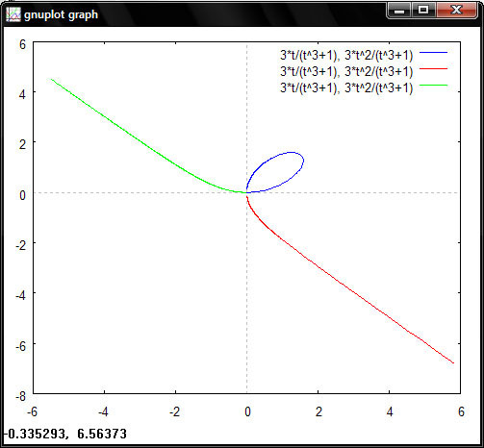Click the y-axis label 4
Viewport: 484px width, 448px height.
(x=22, y=94)
